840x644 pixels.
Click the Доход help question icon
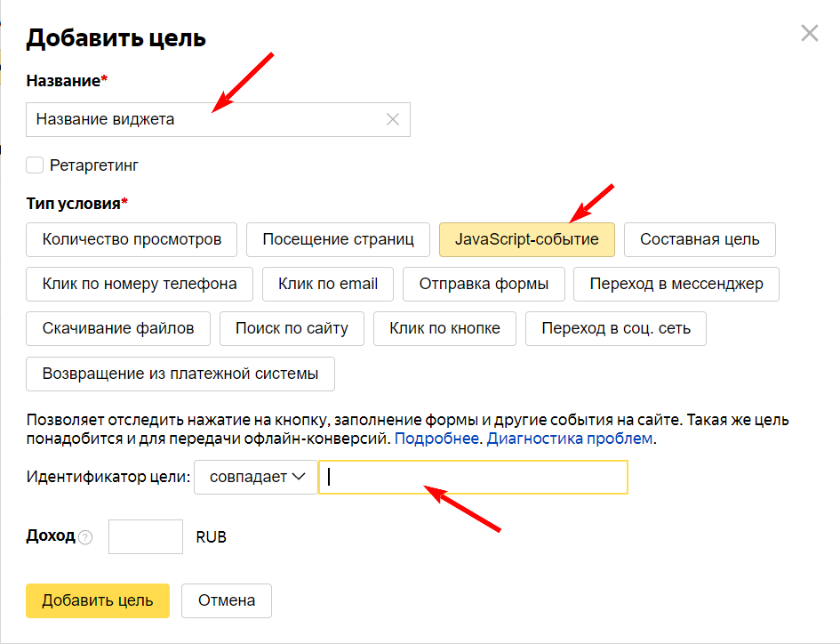tap(85, 537)
